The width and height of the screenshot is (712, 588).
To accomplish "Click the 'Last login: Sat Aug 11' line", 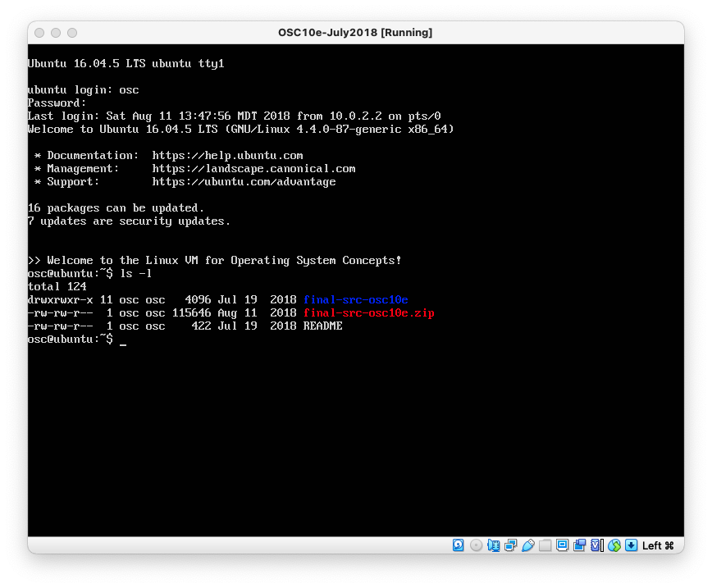I will pos(235,116).
